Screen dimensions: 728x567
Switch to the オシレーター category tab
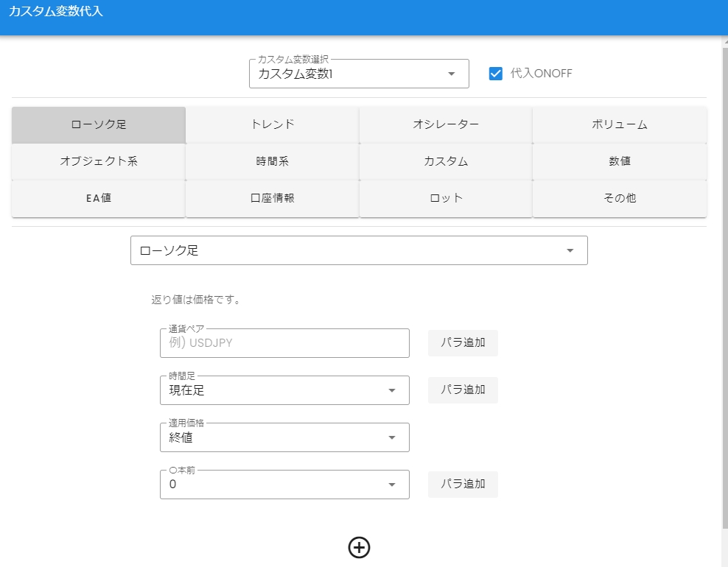click(x=446, y=125)
